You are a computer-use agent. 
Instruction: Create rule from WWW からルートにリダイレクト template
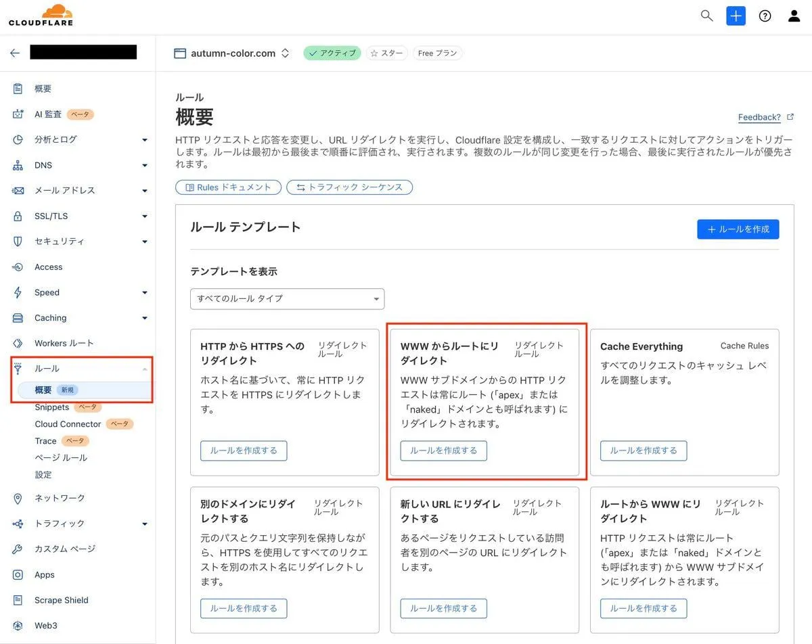[x=443, y=451]
